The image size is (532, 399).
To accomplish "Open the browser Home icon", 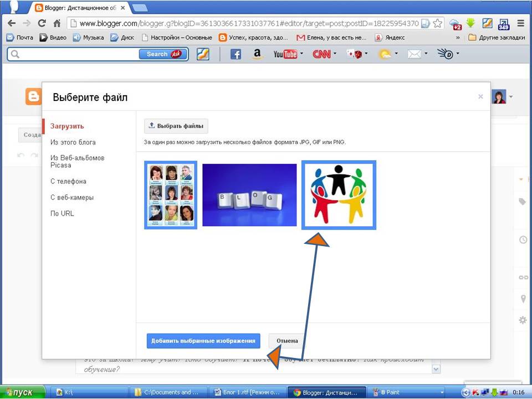I will pos(57,23).
